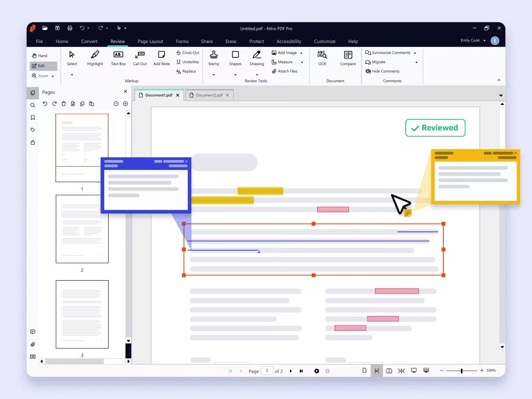
Task: Rotate page counterclockwise in Pages panel
Action: 45,104
